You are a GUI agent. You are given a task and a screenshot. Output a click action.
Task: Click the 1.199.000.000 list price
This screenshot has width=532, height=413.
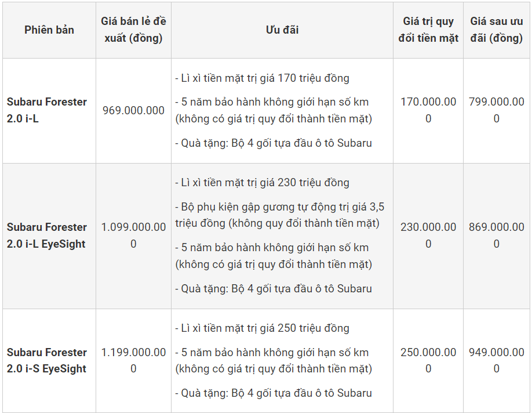click(133, 360)
